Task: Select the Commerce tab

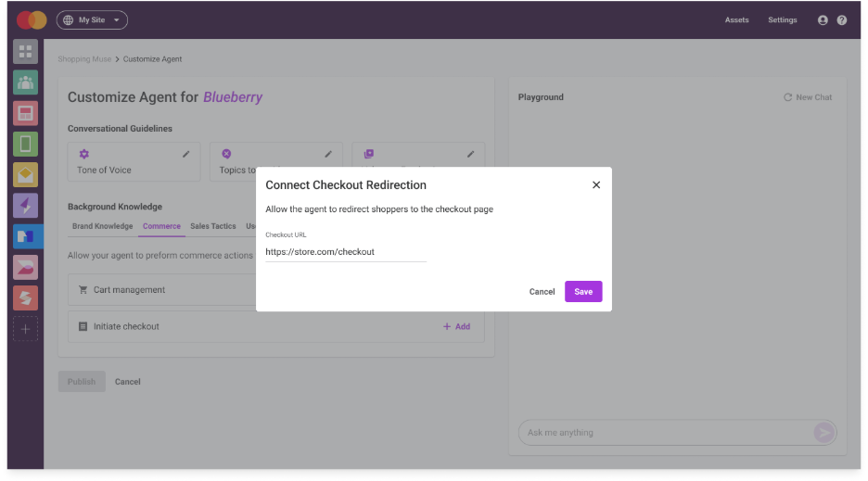Action: 161,226
